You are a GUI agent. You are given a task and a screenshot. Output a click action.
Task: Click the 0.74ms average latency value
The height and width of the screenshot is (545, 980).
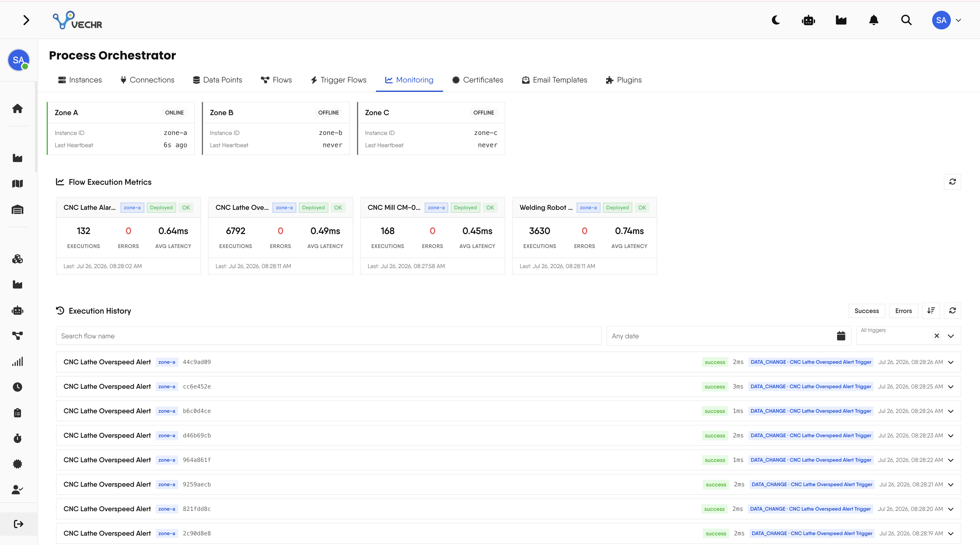pyautogui.click(x=629, y=231)
